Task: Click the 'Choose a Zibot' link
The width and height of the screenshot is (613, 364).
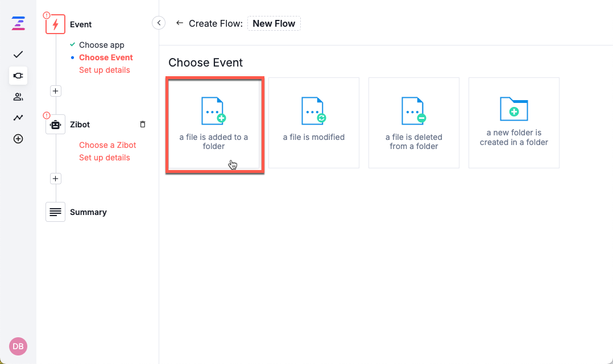Action: [107, 145]
